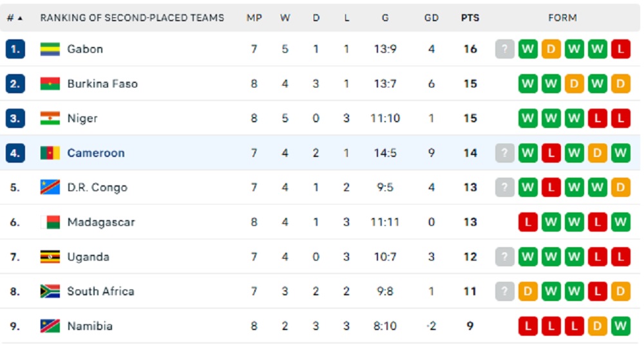The height and width of the screenshot is (350, 644).
Task: Click the D.R. Congo flag icon
Action: [x=50, y=188]
